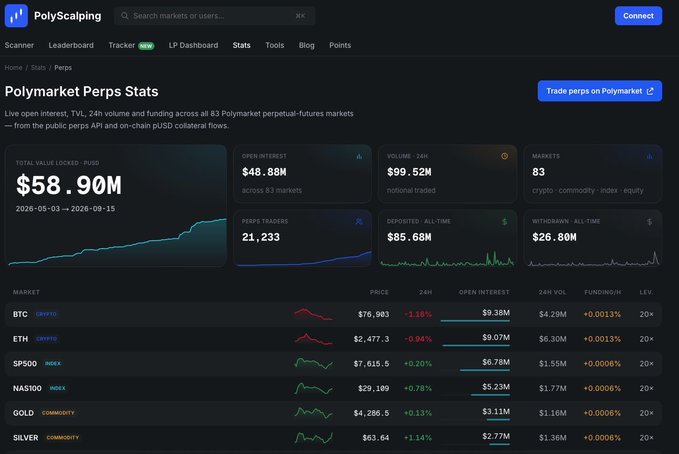Screen dimensions: 679x454
Task: Click the Open Interest card chart icon
Action: pos(359,156)
